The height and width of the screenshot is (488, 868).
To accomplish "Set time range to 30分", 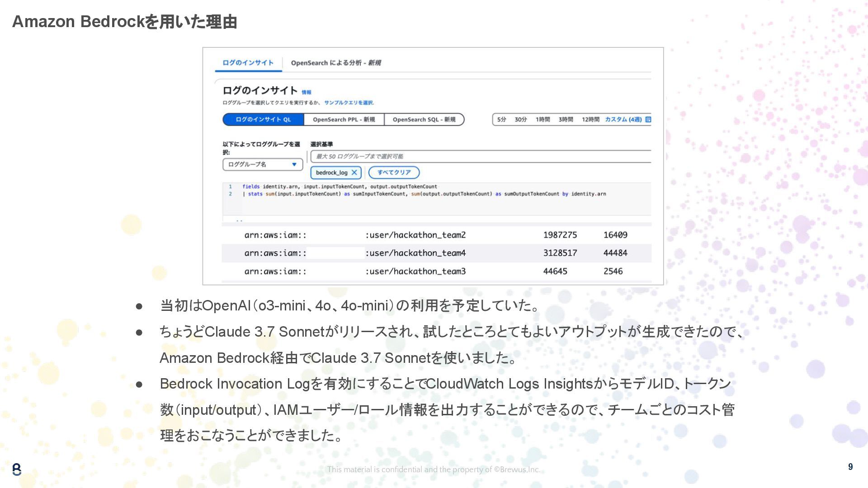I will click(520, 120).
